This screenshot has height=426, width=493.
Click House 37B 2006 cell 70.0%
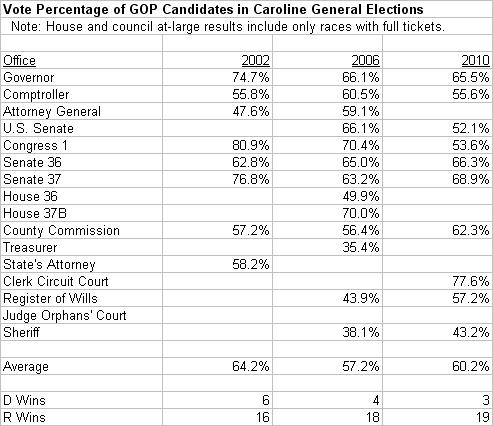[x=327, y=213]
